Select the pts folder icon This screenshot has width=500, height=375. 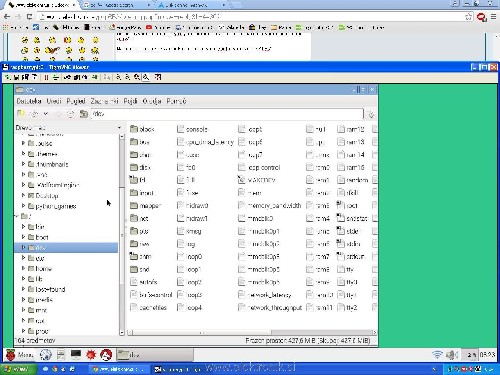pos(134,231)
